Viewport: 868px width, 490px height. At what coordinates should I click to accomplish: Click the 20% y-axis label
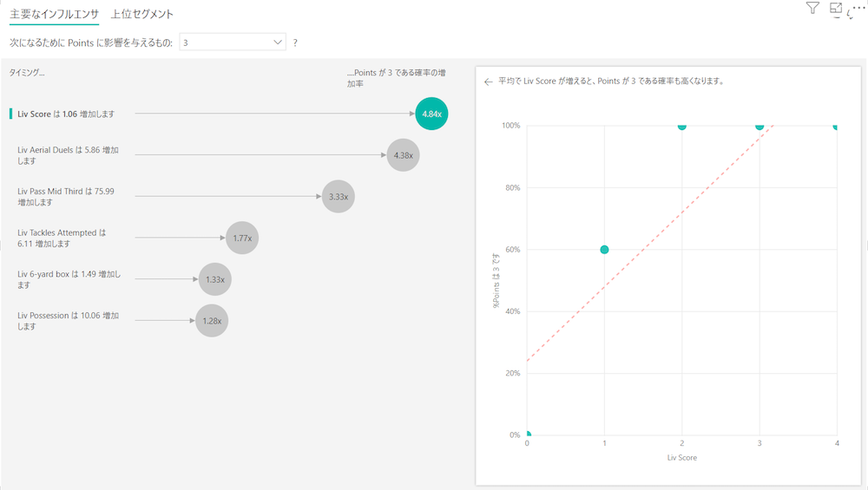pos(513,373)
